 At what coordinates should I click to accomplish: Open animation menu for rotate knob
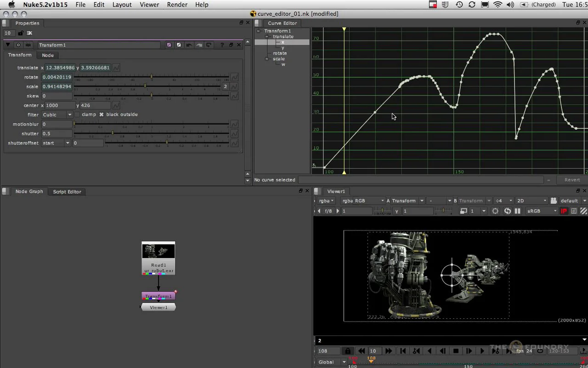234,77
